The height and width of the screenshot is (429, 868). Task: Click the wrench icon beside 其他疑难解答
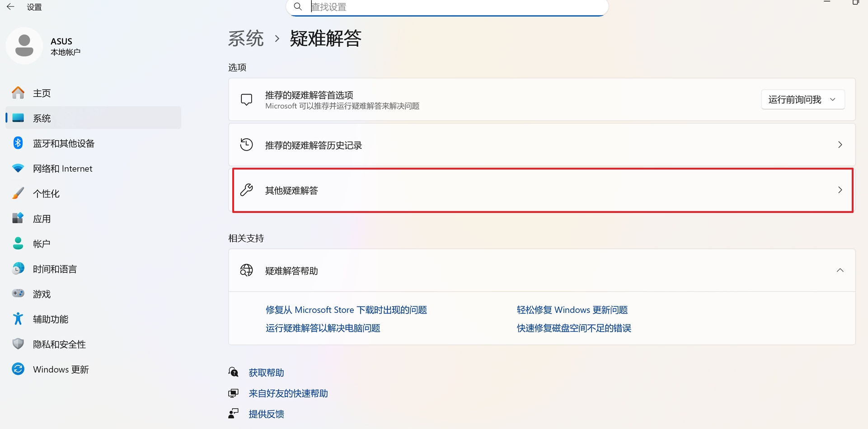click(247, 190)
